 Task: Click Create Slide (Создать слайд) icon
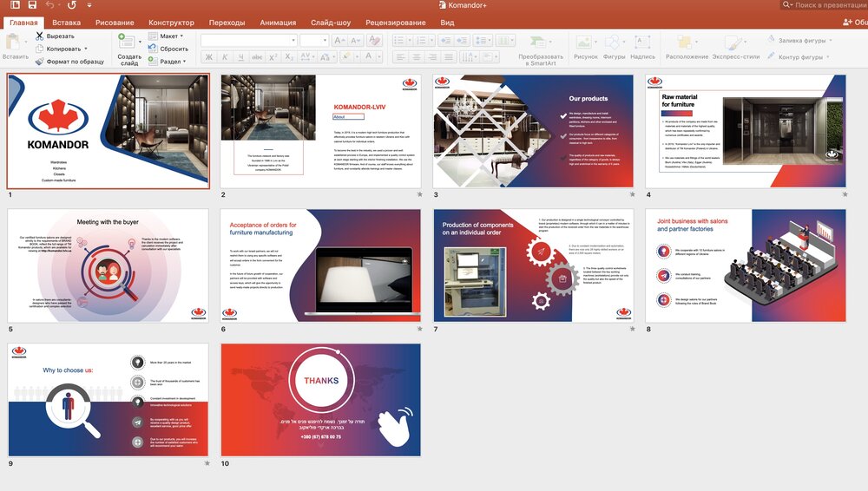[128, 43]
